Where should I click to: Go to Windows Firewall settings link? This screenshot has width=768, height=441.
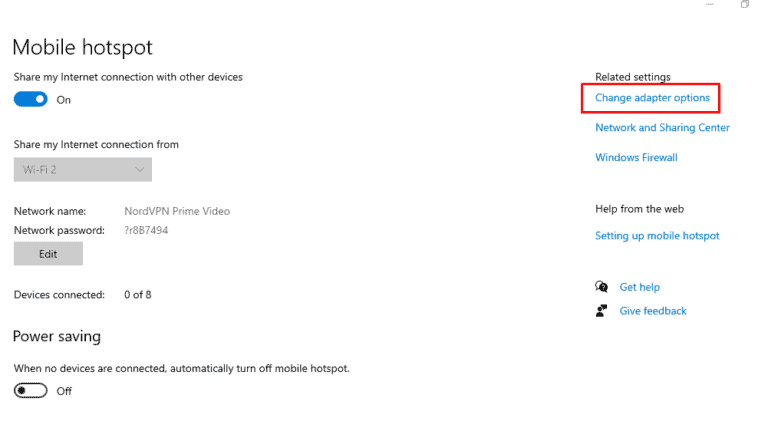(636, 157)
